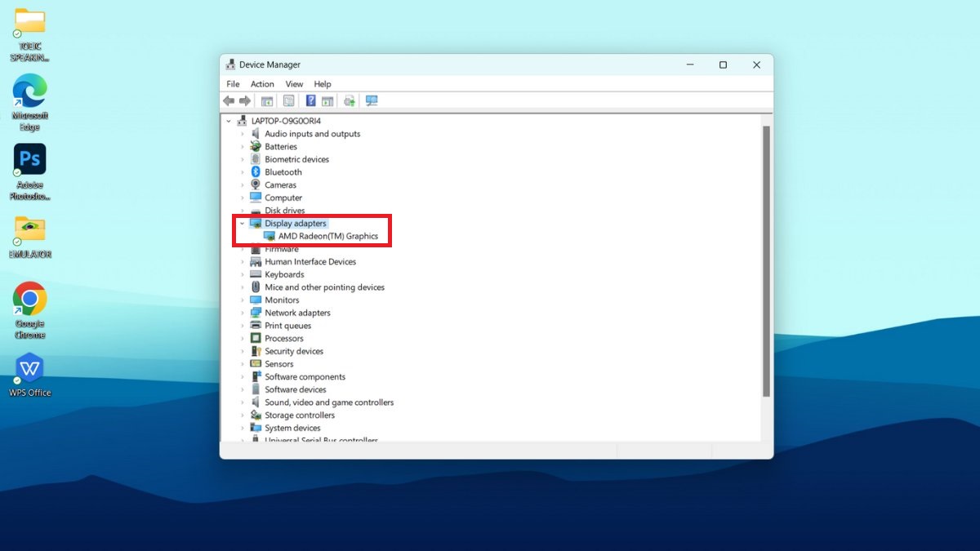Open the File menu
The height and width of the screenshot is (551, 980).
[233, 84]
